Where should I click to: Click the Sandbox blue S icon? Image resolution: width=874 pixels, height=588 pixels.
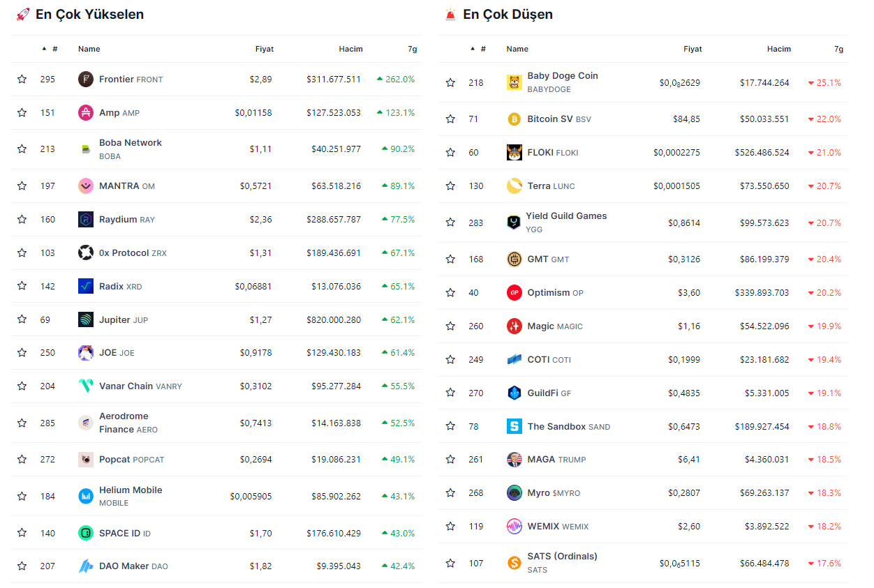coord(514,426)
